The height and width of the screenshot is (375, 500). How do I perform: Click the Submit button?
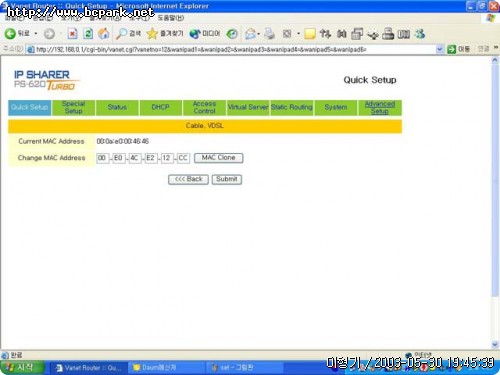click(227, 179)
